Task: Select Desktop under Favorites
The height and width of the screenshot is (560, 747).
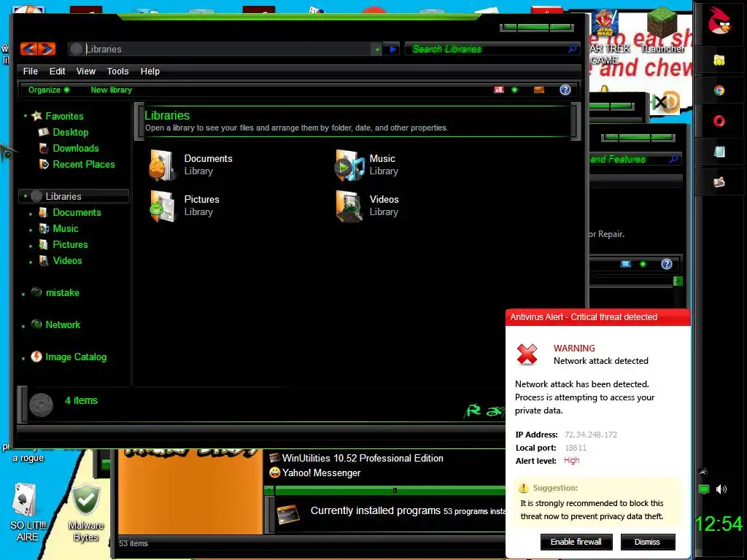Action: pyautogui.click(x=71, y=132)
